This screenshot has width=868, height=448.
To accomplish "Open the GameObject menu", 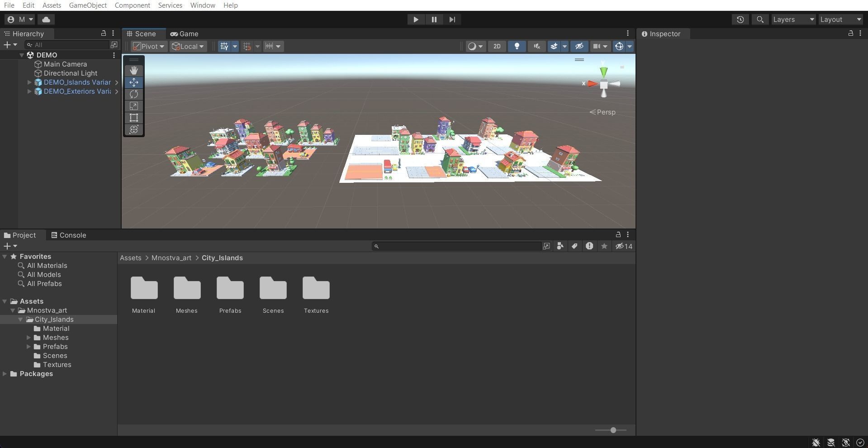I will (88, 5).
